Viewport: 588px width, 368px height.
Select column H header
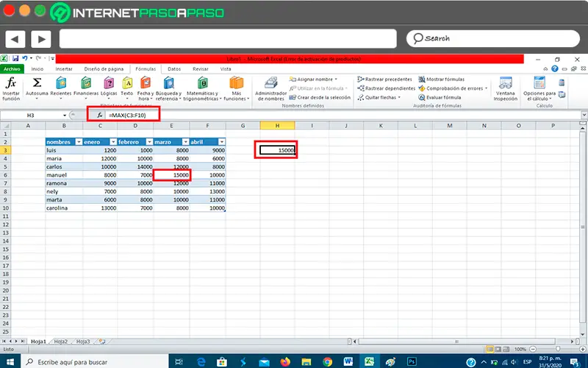pyautogui.click(x=277, y=125)
